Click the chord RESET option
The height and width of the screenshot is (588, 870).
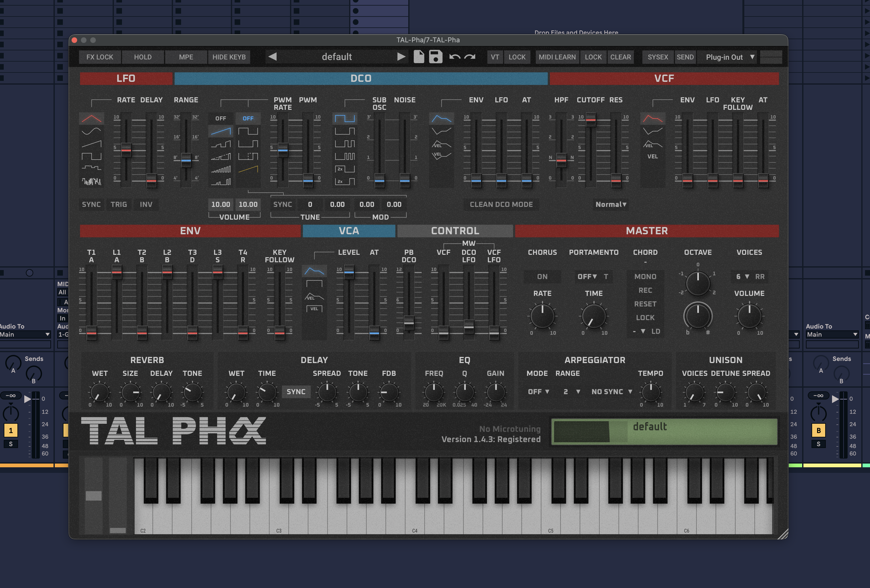pos(645,304)
